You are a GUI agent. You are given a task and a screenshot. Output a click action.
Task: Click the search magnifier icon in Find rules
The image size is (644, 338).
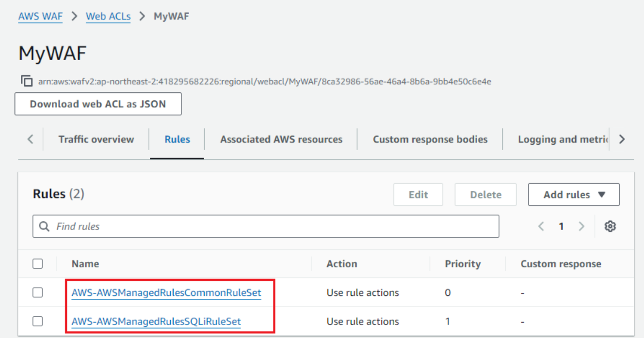[44, 226]
